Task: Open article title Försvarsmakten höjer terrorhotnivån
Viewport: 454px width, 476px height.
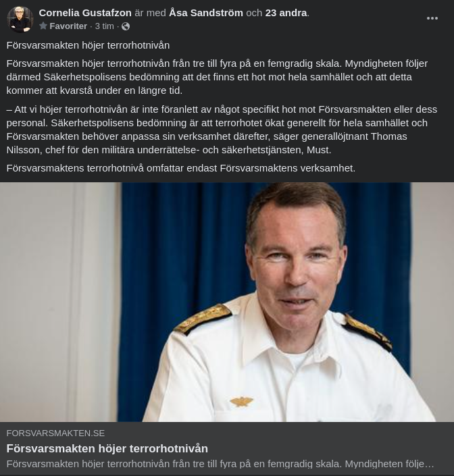Action: point(107,448)
